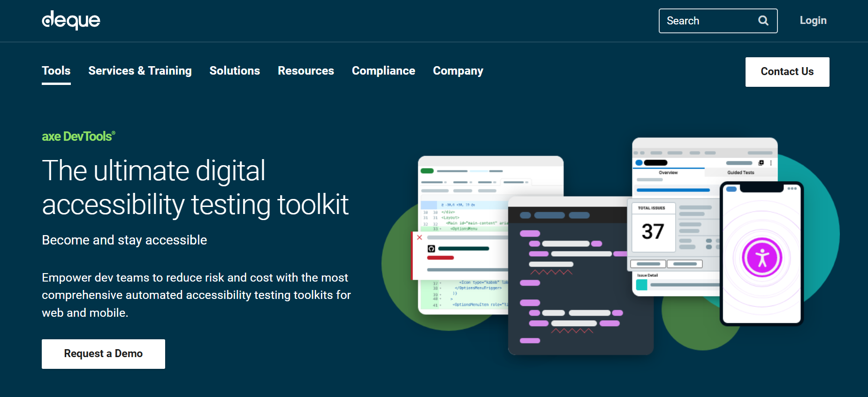Click the Overview tab in illustration
Viewport: 868px width, 397px height.
(668, 173)
